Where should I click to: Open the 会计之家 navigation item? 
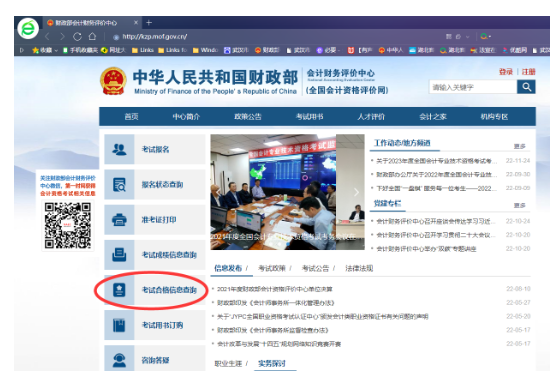(433, 117)
